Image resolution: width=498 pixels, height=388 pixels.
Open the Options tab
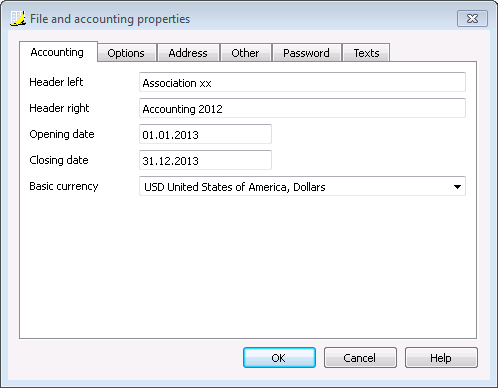coord(127,53)
